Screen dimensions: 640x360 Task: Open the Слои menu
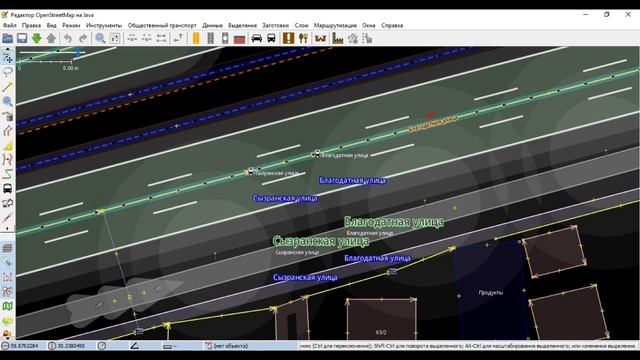click(x=301, y=25)
